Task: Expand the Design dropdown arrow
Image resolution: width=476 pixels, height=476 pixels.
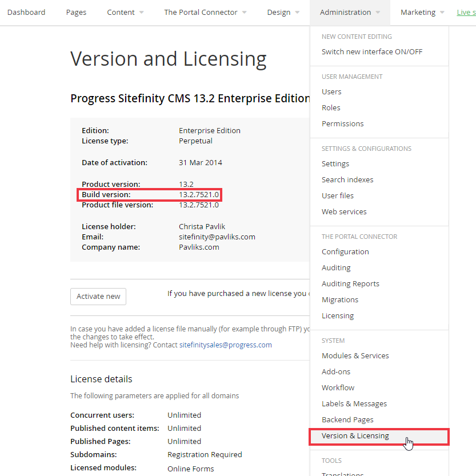Action: pyautogui.click(x=298, y=13)
